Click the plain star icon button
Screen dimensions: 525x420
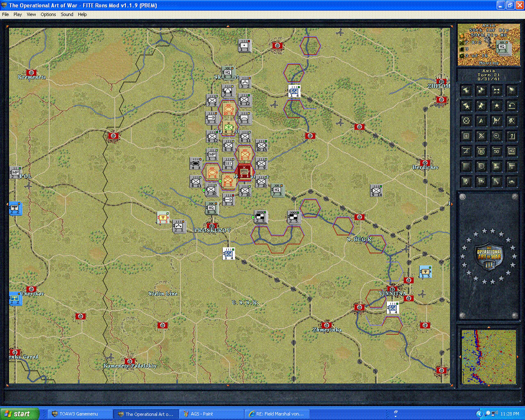click(x=496, y=106)
